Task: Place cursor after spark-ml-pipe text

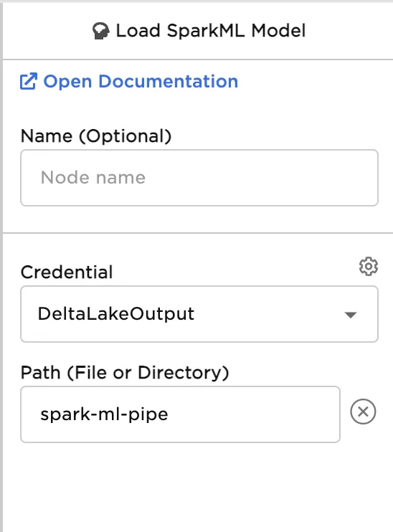Action: point(170,414)
